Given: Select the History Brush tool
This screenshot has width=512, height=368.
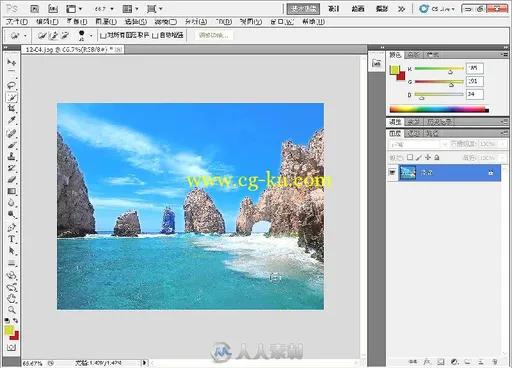Looking at the screenshot, I should (x=11, y=168).
